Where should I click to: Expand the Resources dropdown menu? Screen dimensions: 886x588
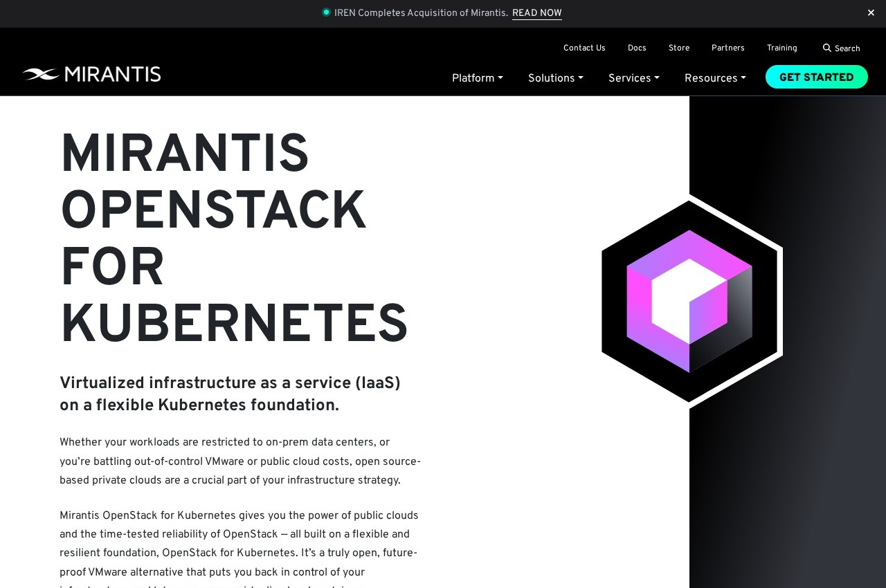[715, 78]
